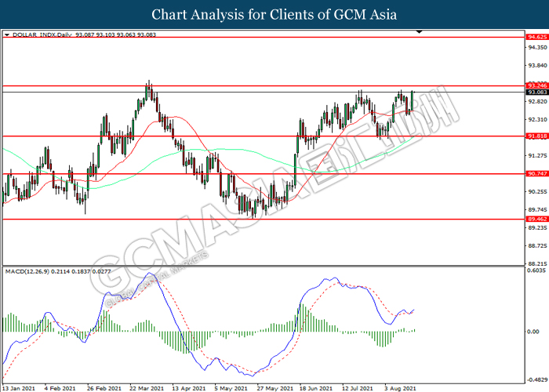Click the 88.215 price scale value
Viewport: 549px width, 392px height.
[537, 263]
